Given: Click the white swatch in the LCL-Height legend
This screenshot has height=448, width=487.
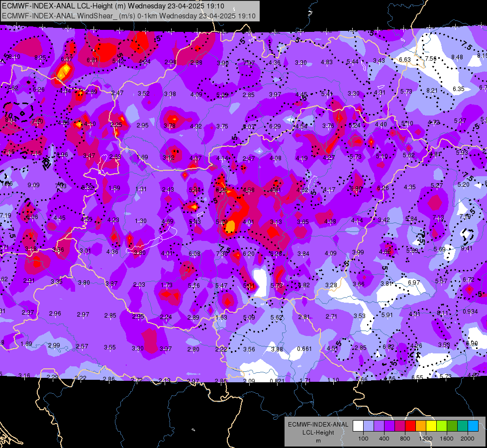Looking at the screenshot, I should 358,426.
